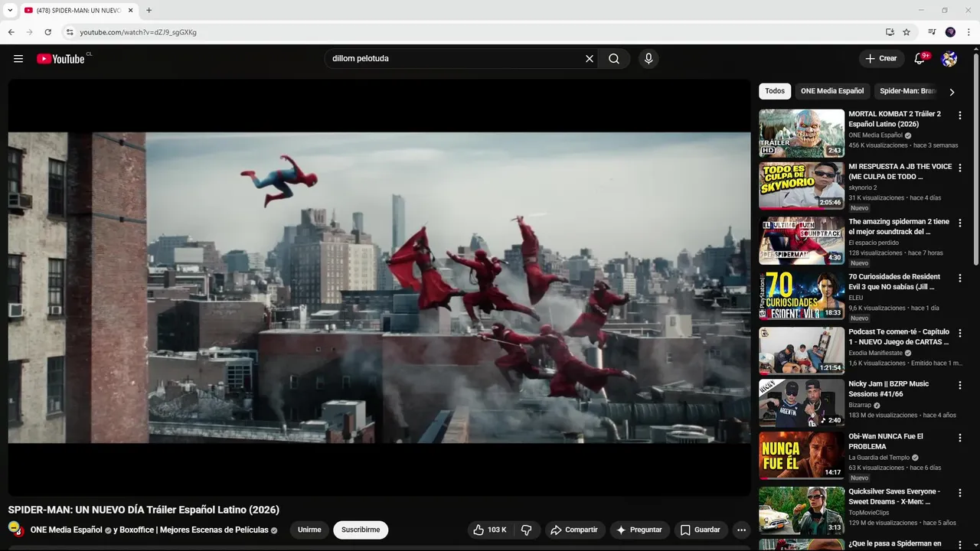Open options for Obi-Wan video
This screenshot has height=551, width=980.
tap(960, 439)
